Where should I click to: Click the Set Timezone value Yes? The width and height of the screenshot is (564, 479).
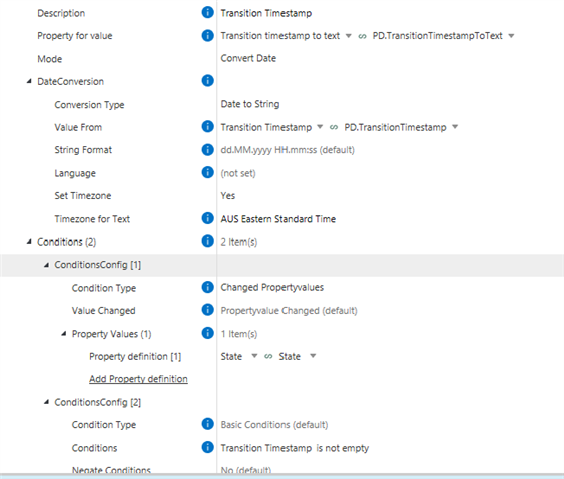tap(228, 196)
